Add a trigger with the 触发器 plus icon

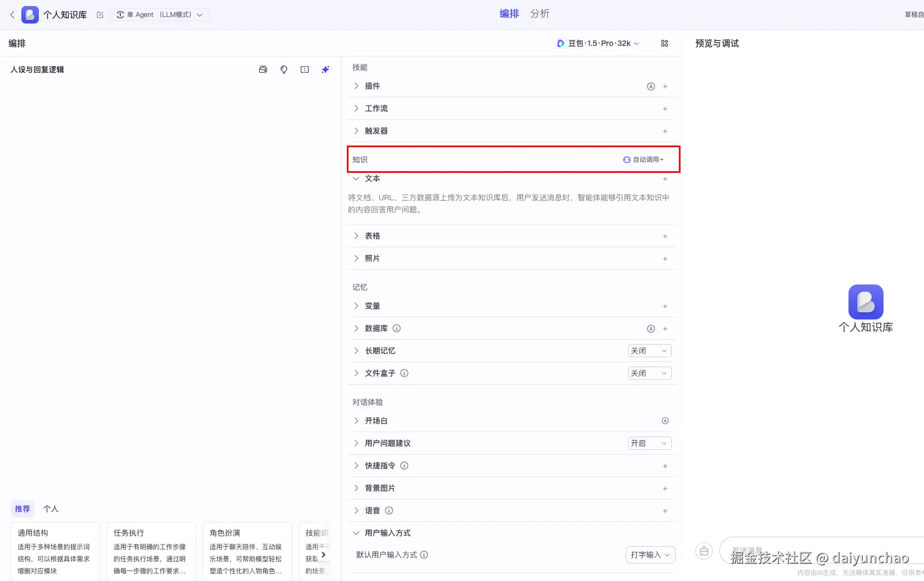click(x=665, y=131)
